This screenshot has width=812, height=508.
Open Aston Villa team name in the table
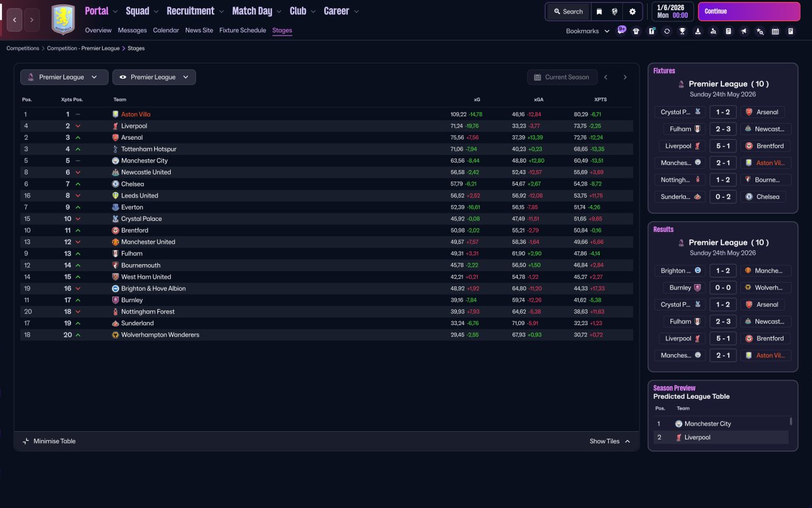136,114
